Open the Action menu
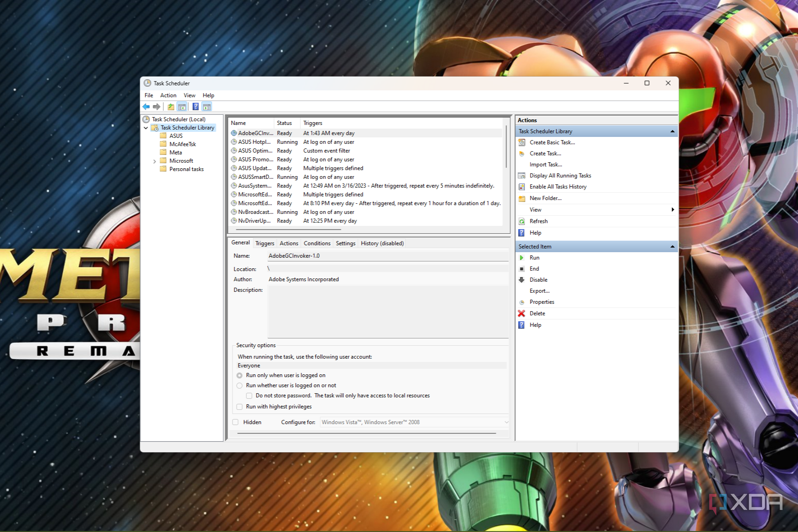The height and width of the screenshot is (532, 798). (168, 95)
